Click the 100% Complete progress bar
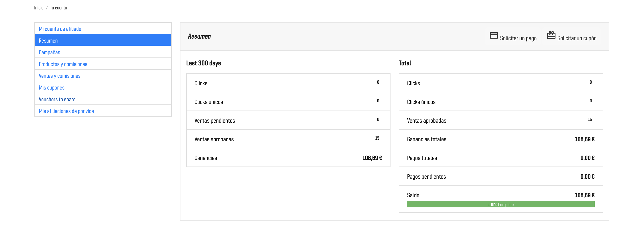 point(500,204)
